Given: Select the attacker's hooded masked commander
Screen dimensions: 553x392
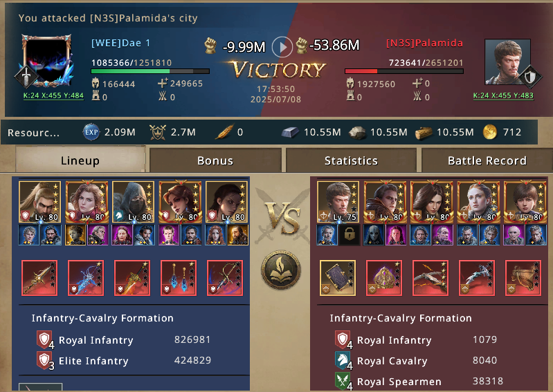Looking at the screenshot, I should click(x=133, y=202).
